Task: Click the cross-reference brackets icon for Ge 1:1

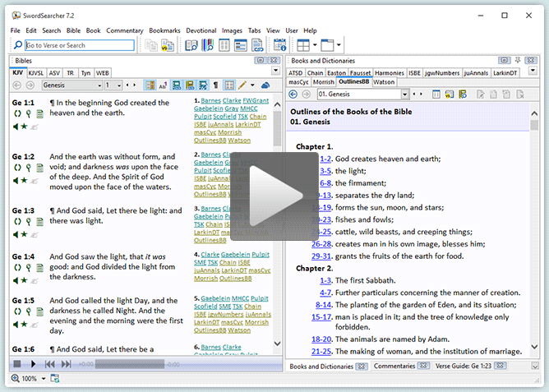Action: (x=17, y=113)
